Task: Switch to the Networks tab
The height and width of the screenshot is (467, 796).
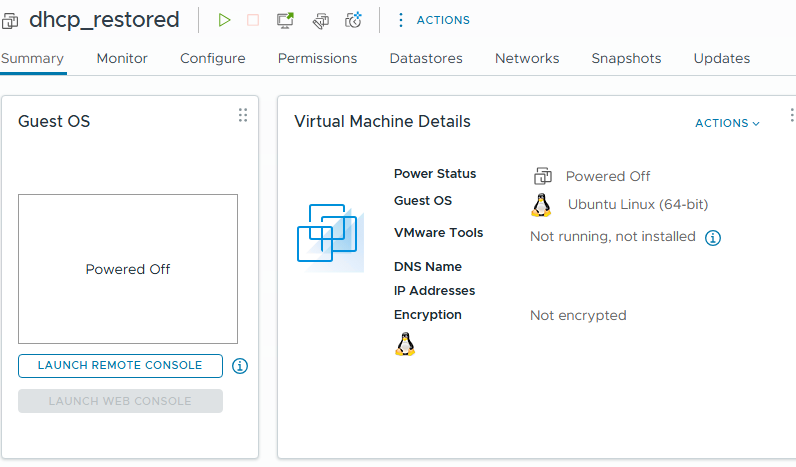Action: 527,58
